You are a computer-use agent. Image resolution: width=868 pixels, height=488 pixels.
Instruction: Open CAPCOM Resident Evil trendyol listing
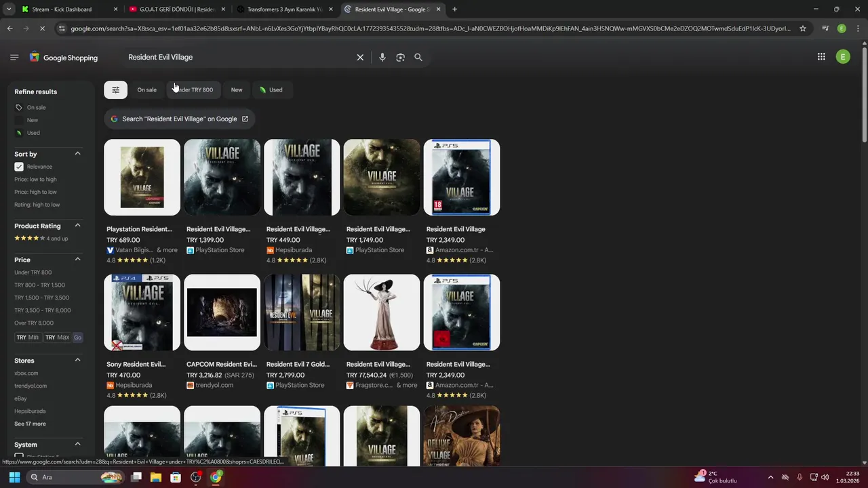pos(222,332)
